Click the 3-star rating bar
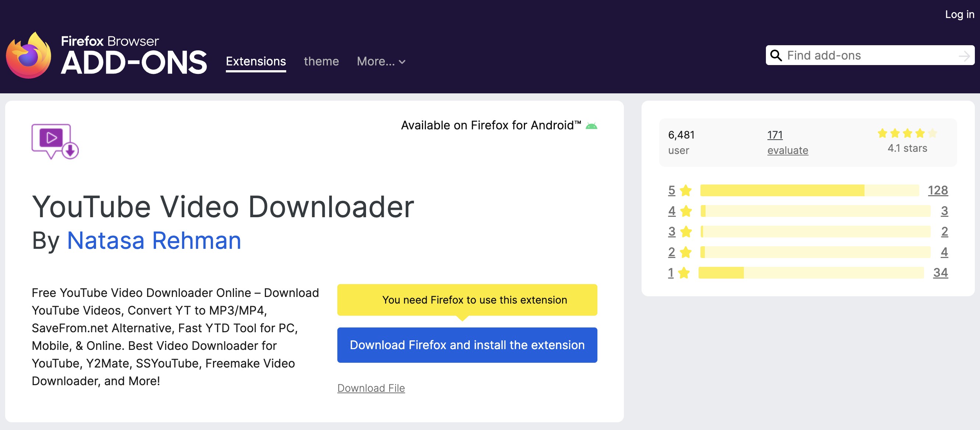Screen dimensions: 980x430 [815, 231]
